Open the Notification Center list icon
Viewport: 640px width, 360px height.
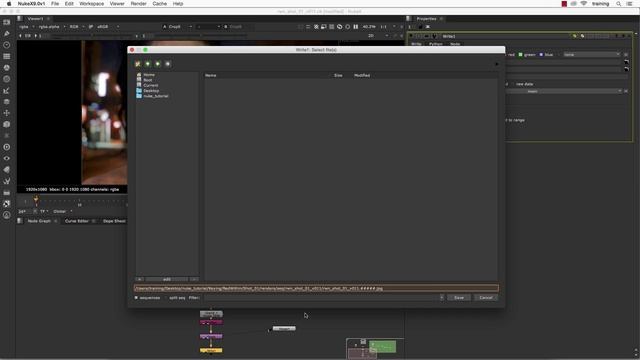629,4
